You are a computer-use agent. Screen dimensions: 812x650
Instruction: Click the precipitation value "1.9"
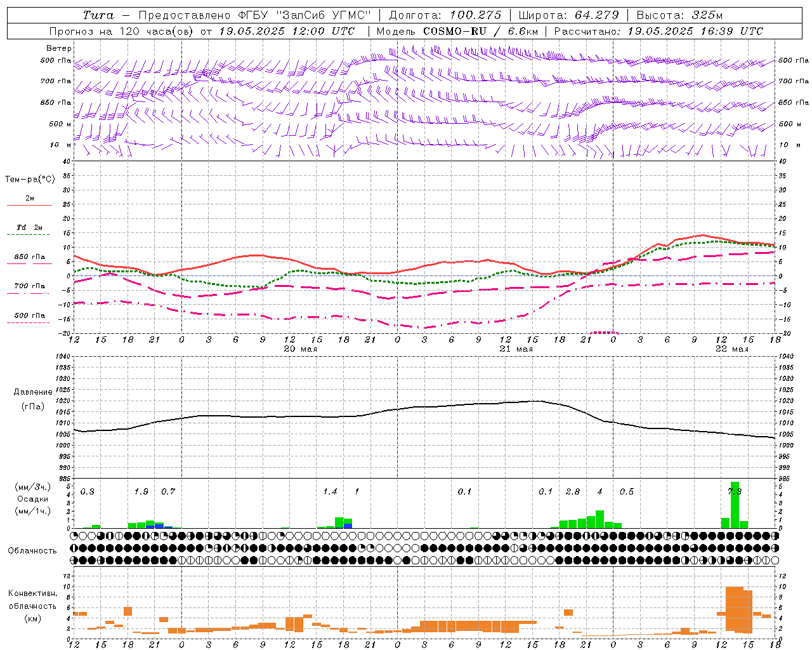click(x=141, y=492)
